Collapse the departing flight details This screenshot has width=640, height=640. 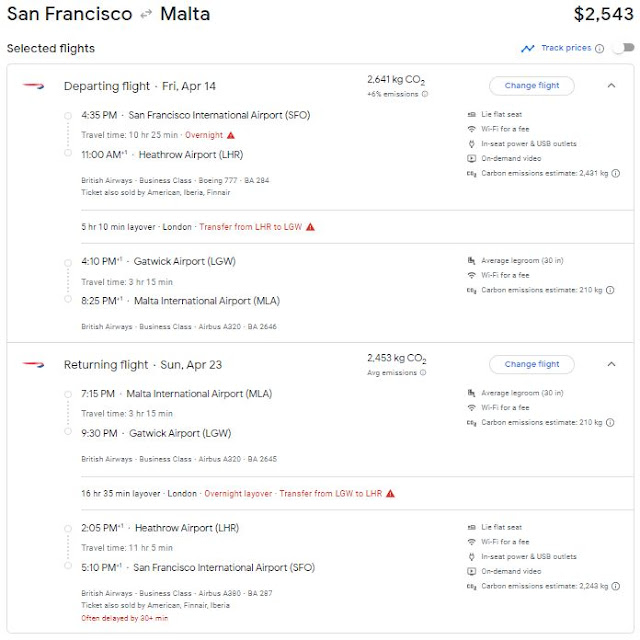pos(611,86)
